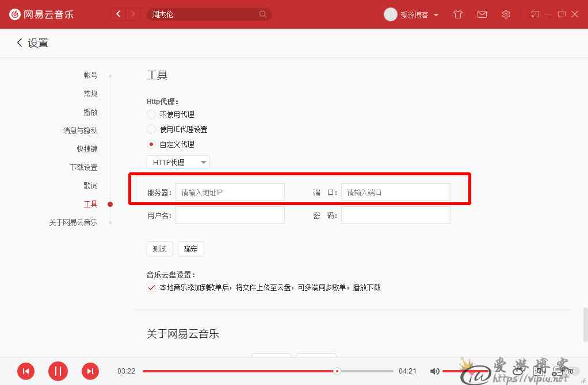Image resolution: width=588 pixels, height=385 pixels.
Task: Click the 关于网易云音乐 section heading
Action: [182, 334]
